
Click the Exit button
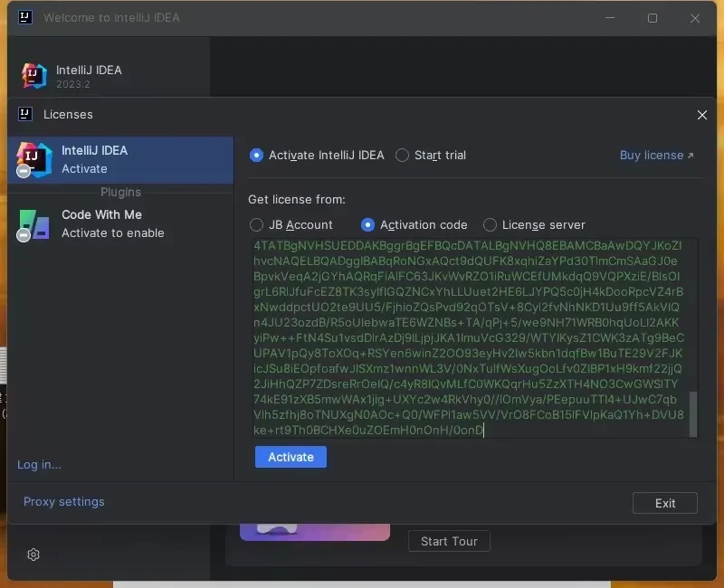click(x=665, y=503)
